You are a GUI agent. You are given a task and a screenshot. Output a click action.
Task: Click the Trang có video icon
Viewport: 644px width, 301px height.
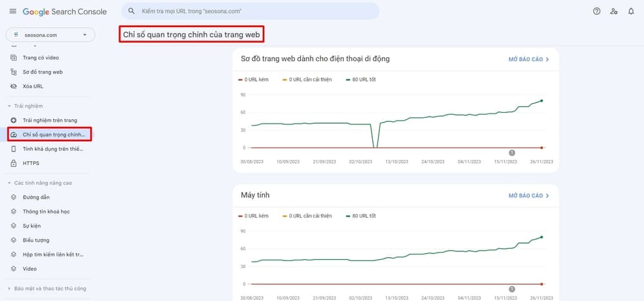pos(14,57)
